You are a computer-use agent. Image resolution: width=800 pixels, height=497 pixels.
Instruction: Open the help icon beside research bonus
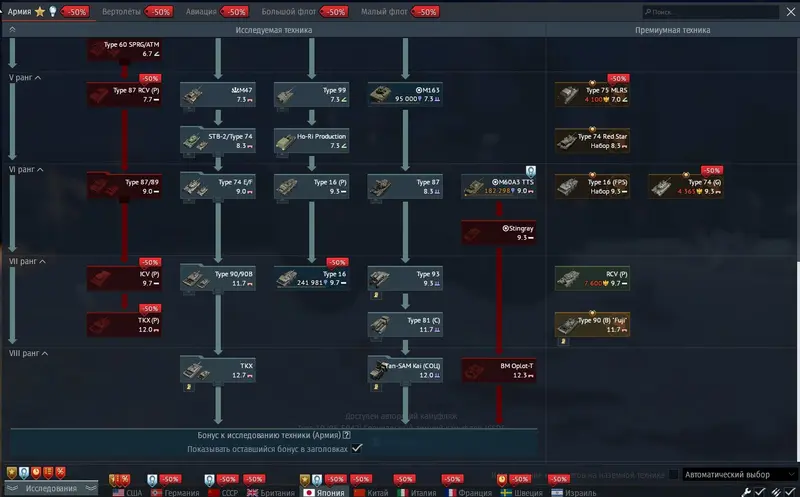click(347, 435)
